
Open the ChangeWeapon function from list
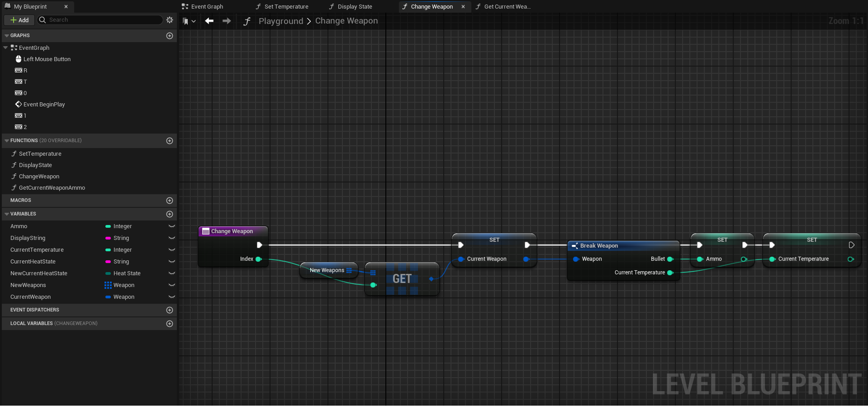point(39,177)
